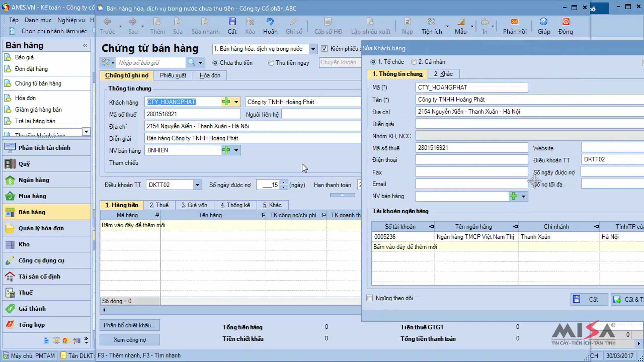Open Đơn đặt hàng in sidebar

coord(31,69)
